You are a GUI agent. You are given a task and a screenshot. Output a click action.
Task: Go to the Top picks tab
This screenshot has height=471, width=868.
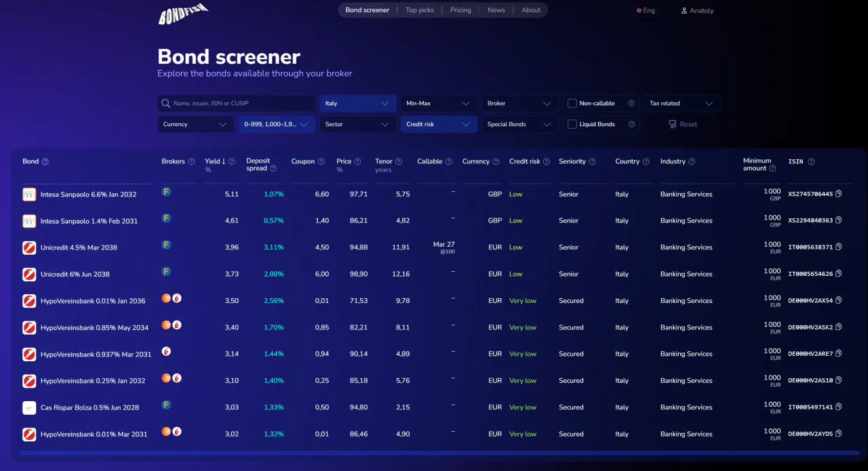pyautogui.click(x=420, y=10)
